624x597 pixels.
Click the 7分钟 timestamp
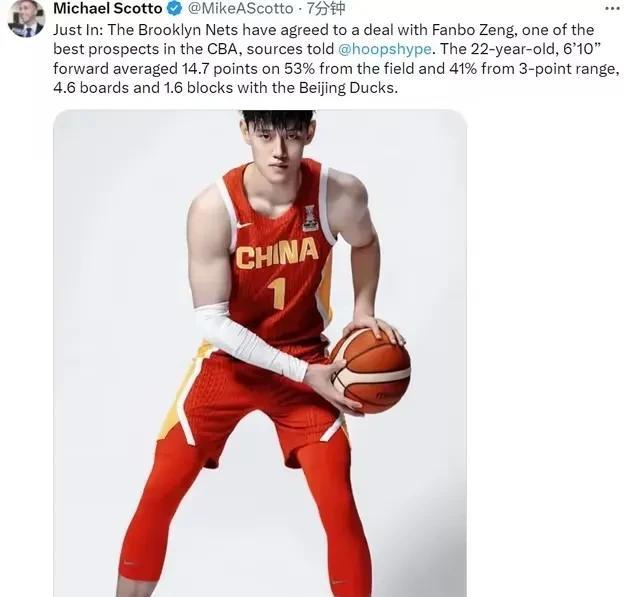click(x=325, y=9)
